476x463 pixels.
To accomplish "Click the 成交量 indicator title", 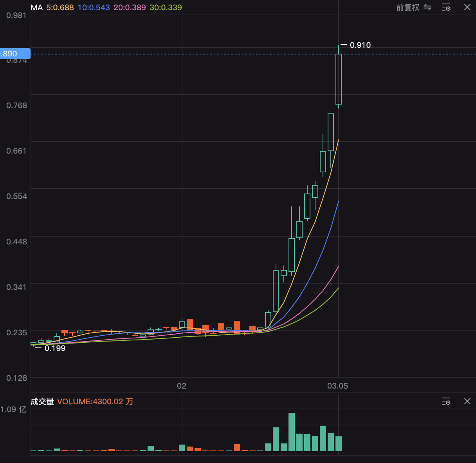I will [x=42, y=402].
